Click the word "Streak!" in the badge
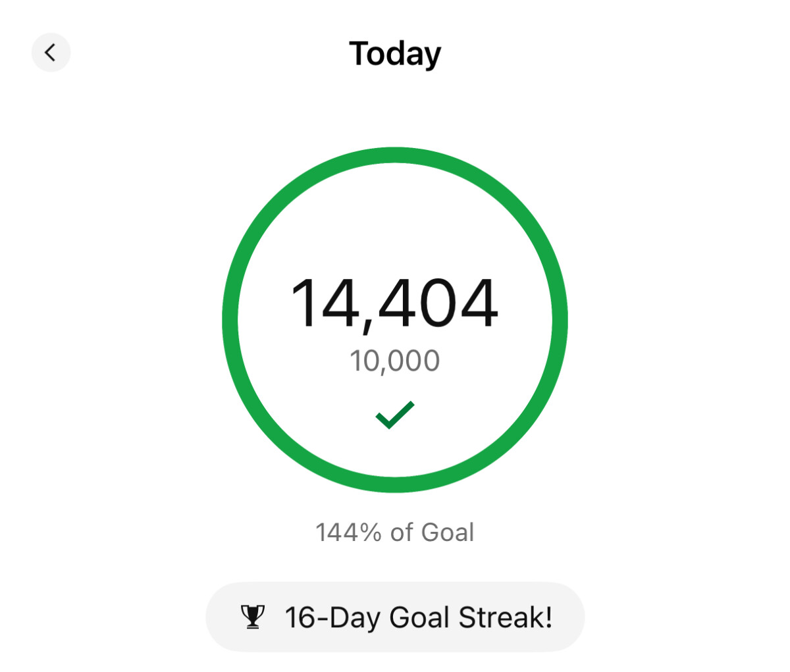The width and height of the screenshot is (790, 672). (x=506, y=617)
